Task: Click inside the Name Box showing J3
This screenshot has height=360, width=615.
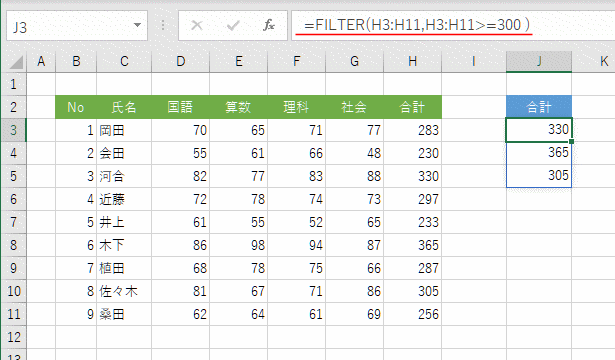Action: tap(71, 26)
